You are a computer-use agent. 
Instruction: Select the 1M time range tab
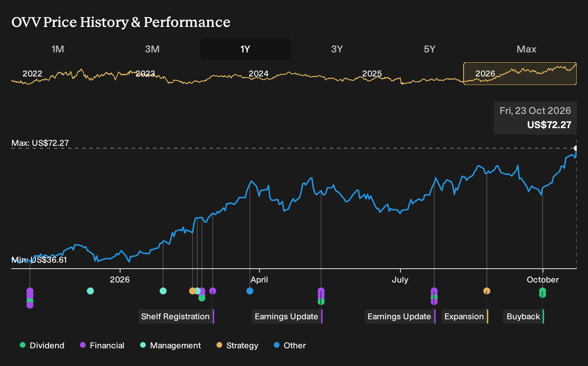[x=58, y=49]
